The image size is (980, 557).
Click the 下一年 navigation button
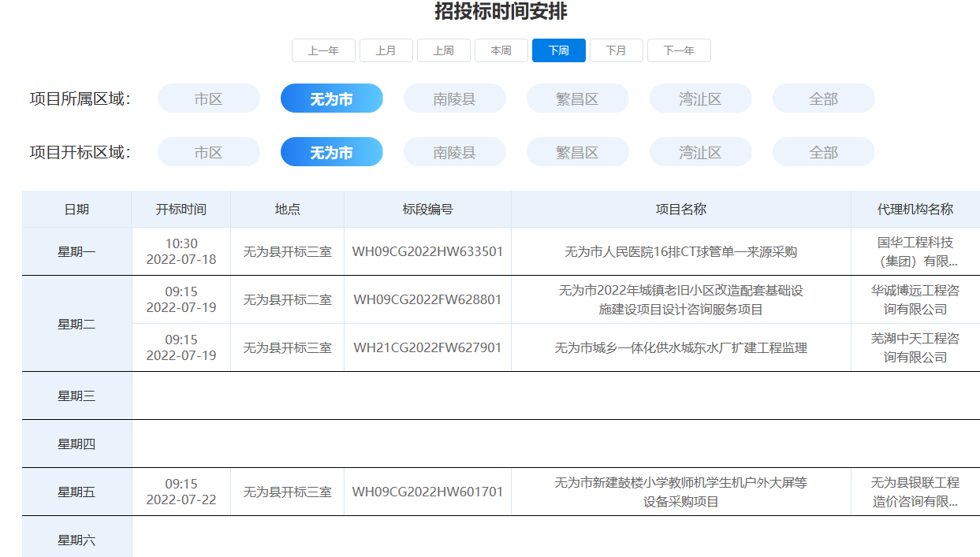tap(678, 50)
